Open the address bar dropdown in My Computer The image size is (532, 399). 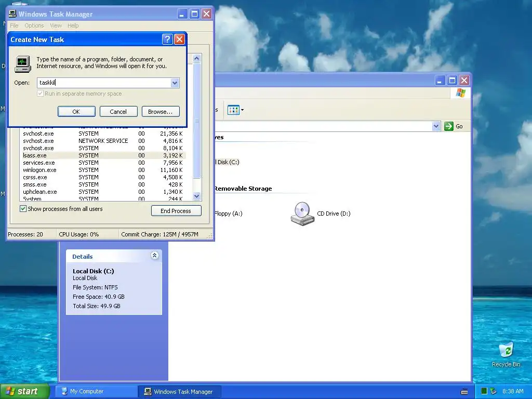pyautogui.click(x=436, y=126)
